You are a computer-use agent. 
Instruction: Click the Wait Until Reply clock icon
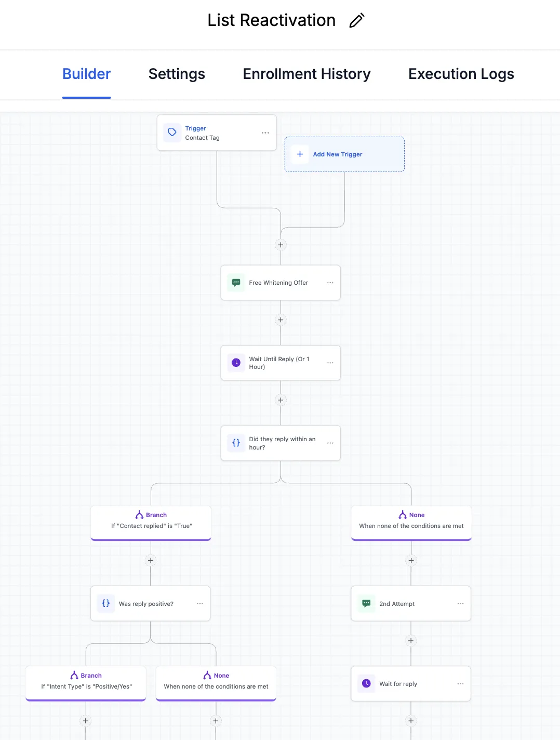click(x=236, y=363)
